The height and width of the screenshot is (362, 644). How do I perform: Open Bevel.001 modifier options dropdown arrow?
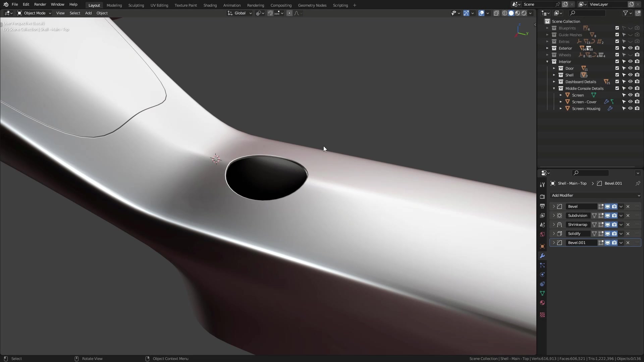click(621, 243)
